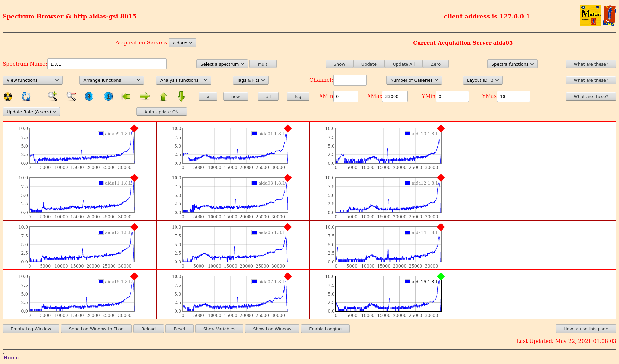The image size is (619, 364).
Task: Click the XMax input field
Action: 395,96
